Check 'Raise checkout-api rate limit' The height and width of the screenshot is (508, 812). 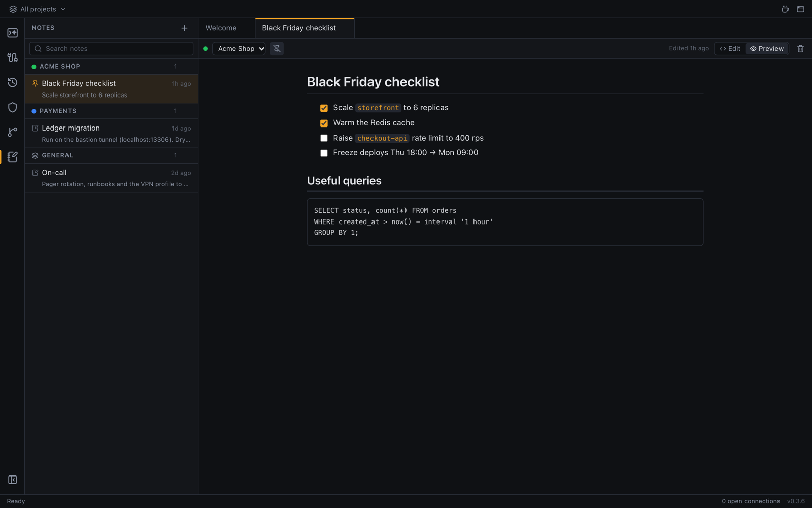click(x=324, y=138)
